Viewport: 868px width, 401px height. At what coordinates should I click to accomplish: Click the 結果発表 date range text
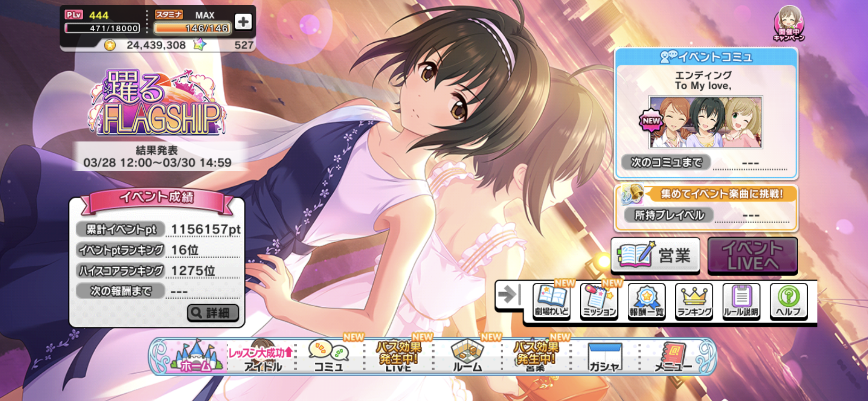[157, 157]
